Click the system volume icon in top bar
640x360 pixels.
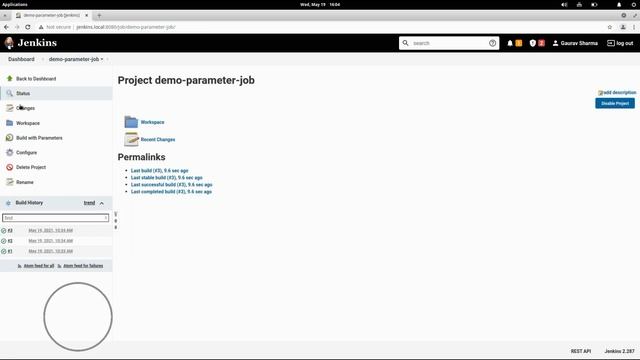pyautogui.click(x=564, y=4)
